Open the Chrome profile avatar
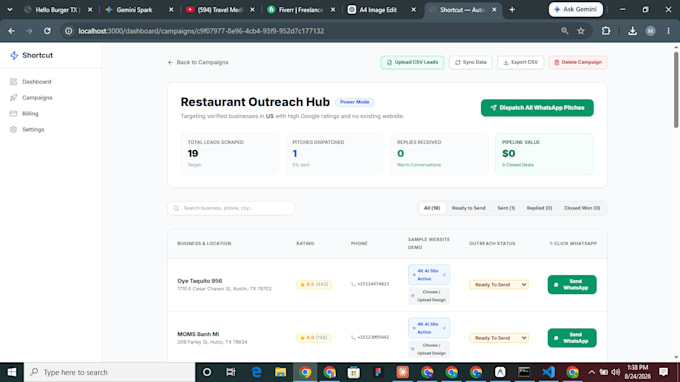Viewport: 680px width, 382px height. coord(650,31)
